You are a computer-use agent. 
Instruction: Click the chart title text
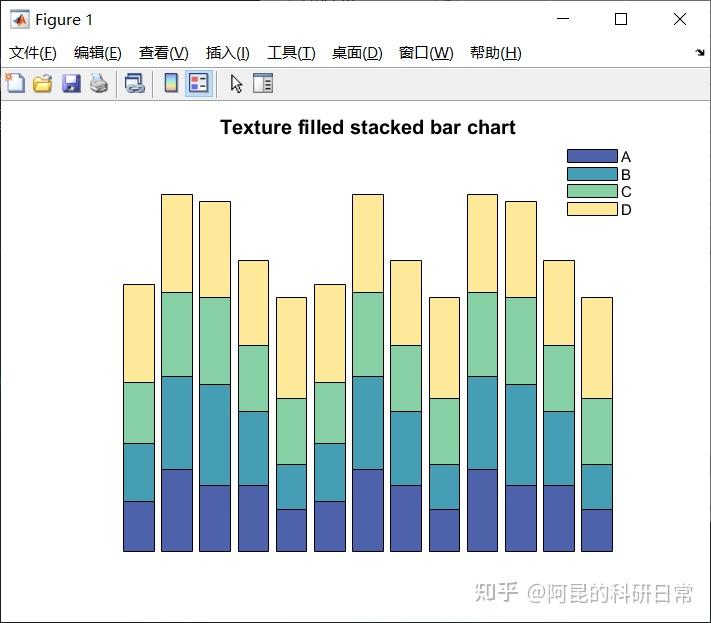pos(368,127)
